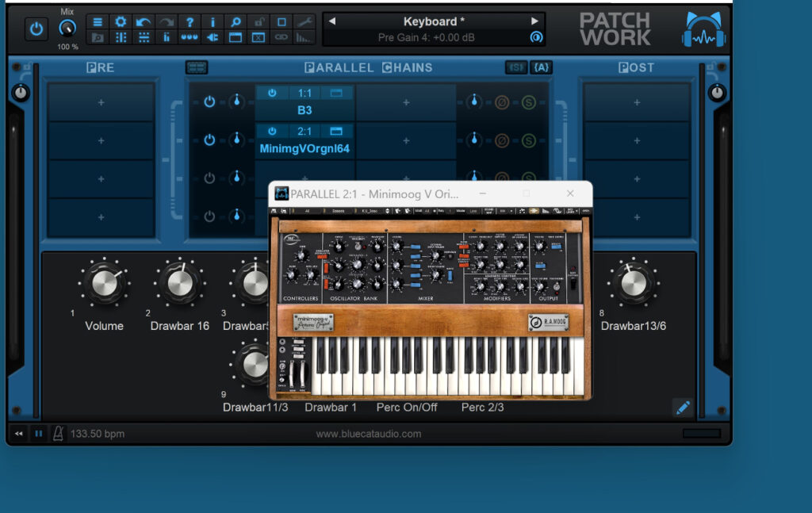This screenshot has height=513, width=812.
Task: Click the spectrum bars toolbar icon
Action: click(x=304, y=37)
